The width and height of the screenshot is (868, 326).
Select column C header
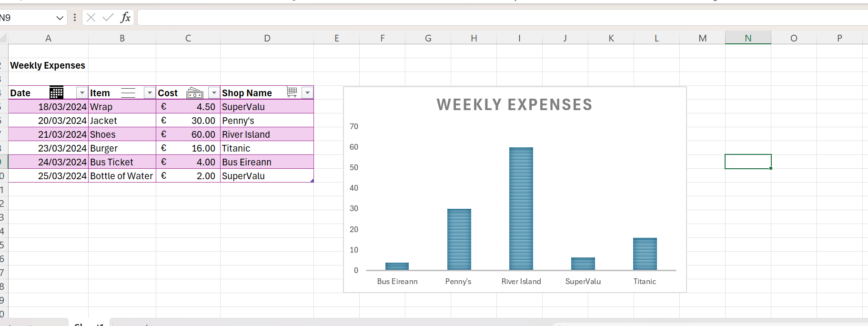click(188, 38)
